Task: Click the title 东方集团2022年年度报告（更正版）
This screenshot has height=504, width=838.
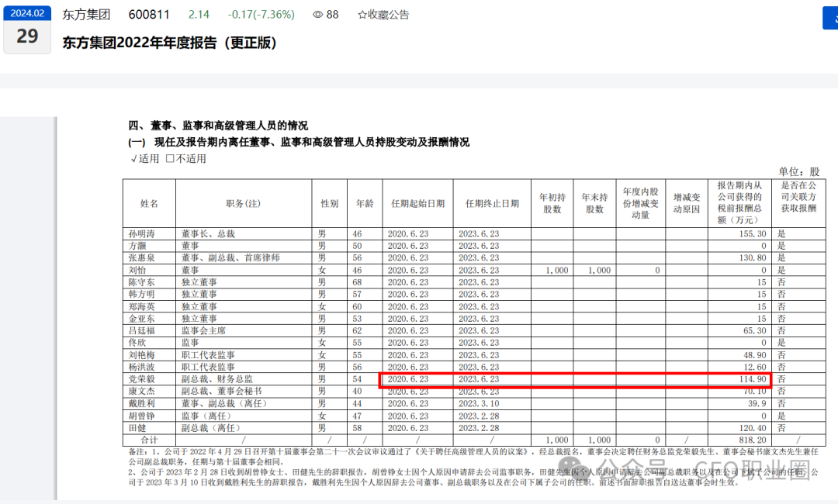Action: click(169, 43)
